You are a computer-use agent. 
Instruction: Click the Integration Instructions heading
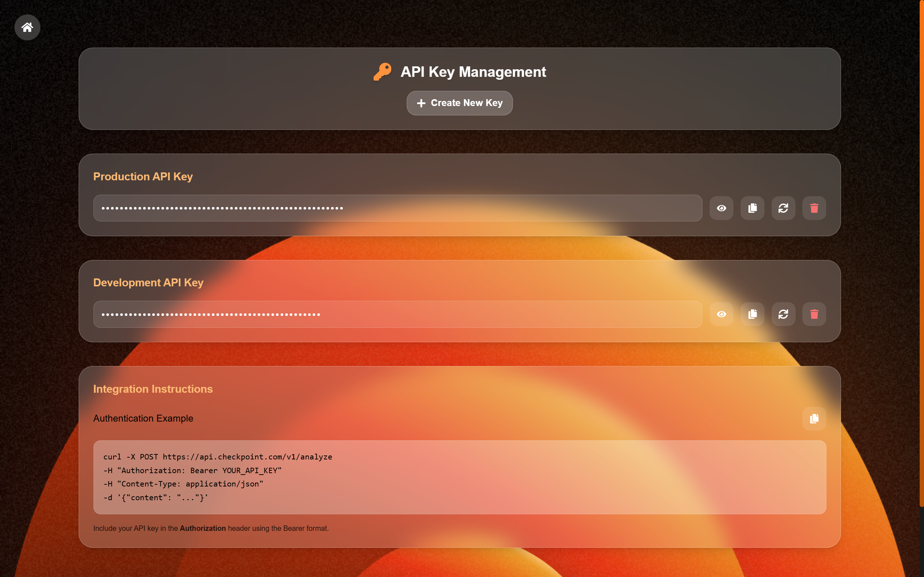[153, 389]
